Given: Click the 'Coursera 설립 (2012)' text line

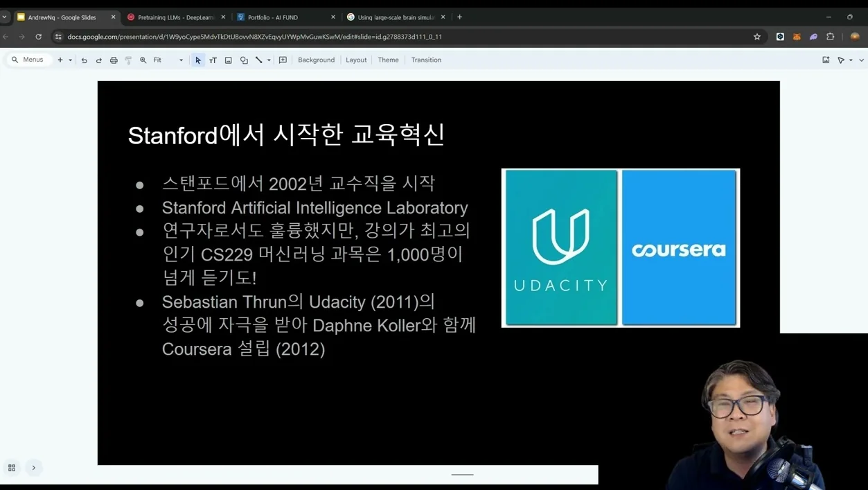Looking at the screenshot, I should [243, 349].
